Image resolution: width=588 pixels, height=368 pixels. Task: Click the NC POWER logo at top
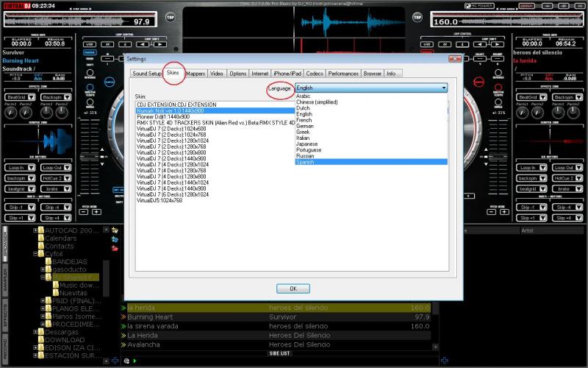click(x=479, y=6)
